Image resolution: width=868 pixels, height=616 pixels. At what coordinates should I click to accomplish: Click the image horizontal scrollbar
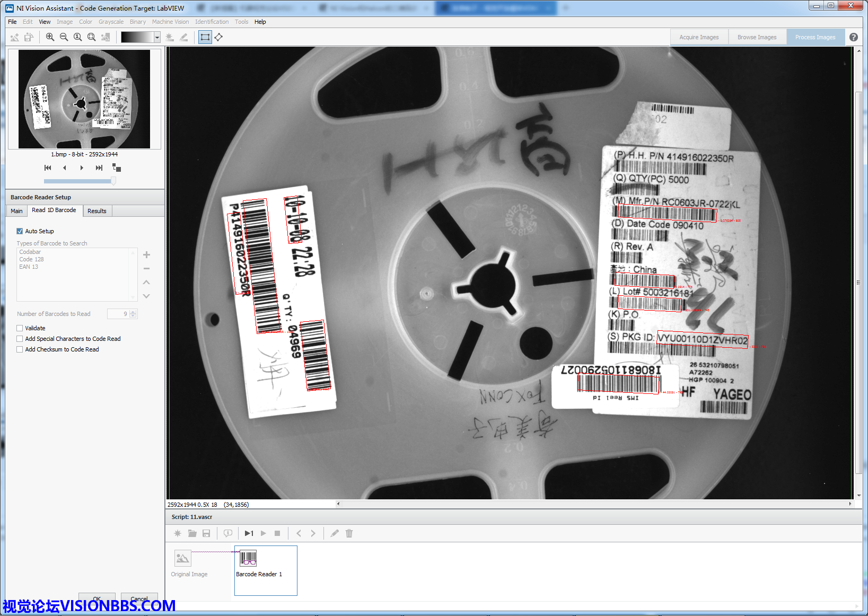click(594, 504)
